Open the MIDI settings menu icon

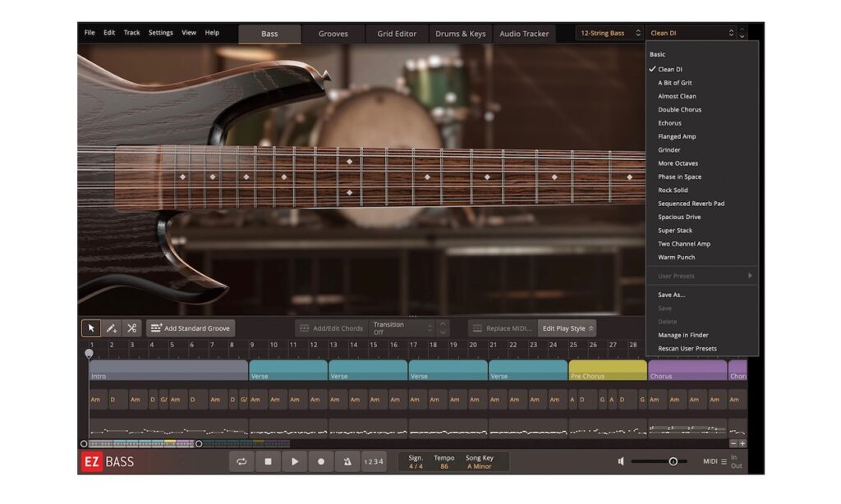[x=724, y=461]
